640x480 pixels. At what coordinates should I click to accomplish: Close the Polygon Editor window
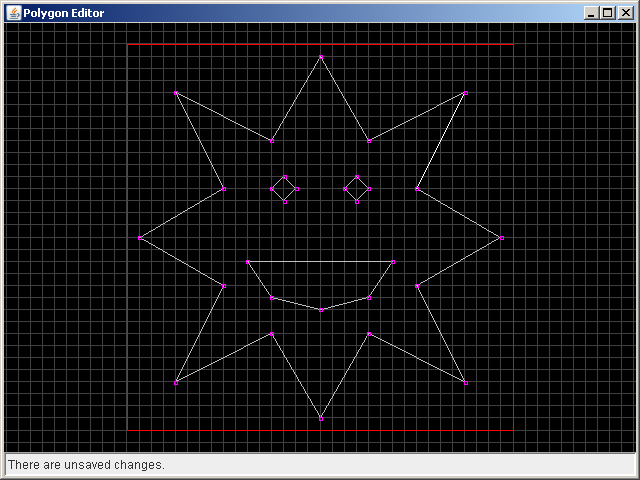pos(623,13)
